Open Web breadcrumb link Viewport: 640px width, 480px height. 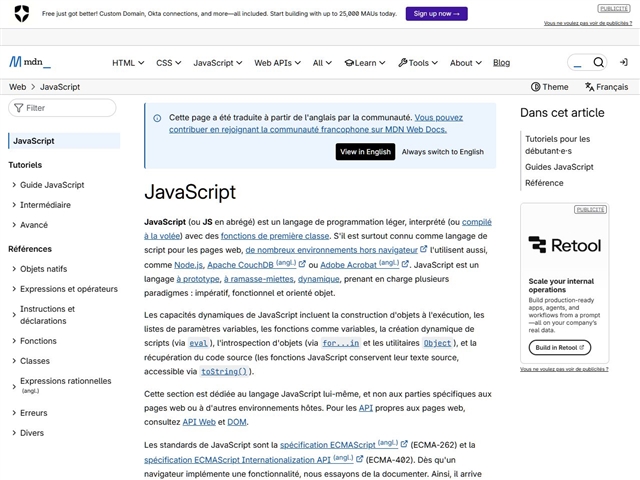(x=18, y=87)
